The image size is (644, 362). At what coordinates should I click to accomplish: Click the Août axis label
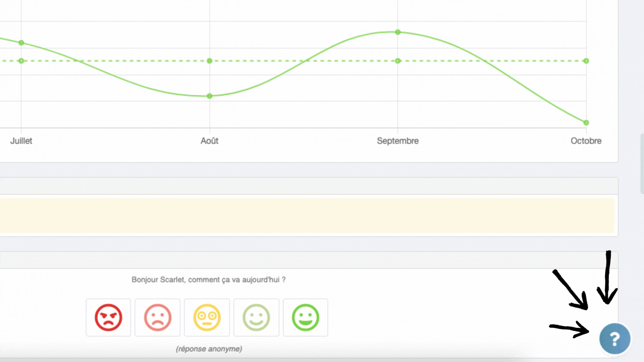pos(210,141)
